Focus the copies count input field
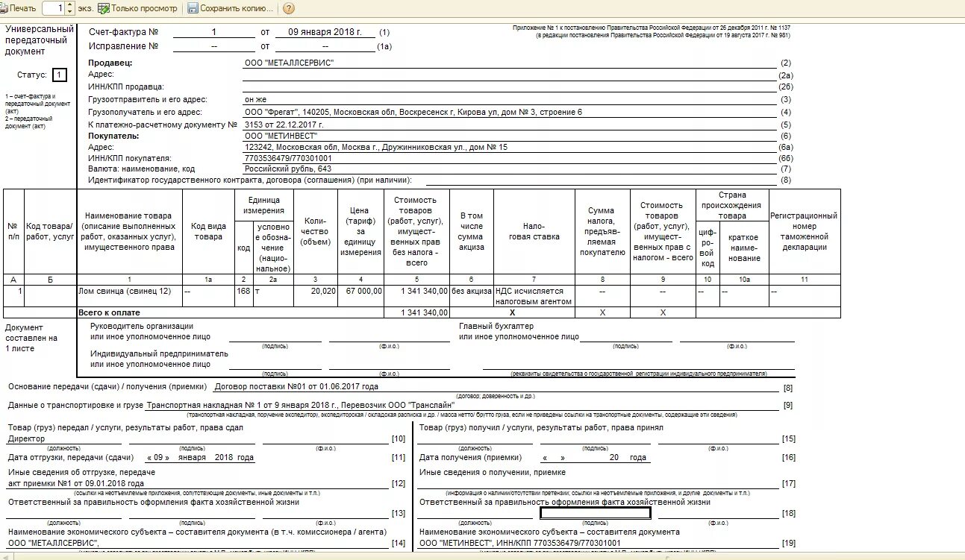 point(54,8)
